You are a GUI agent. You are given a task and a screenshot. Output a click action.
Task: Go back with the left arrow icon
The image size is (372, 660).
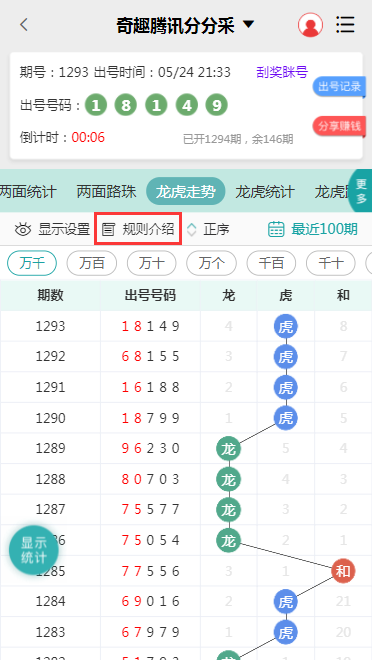point(24,25)
